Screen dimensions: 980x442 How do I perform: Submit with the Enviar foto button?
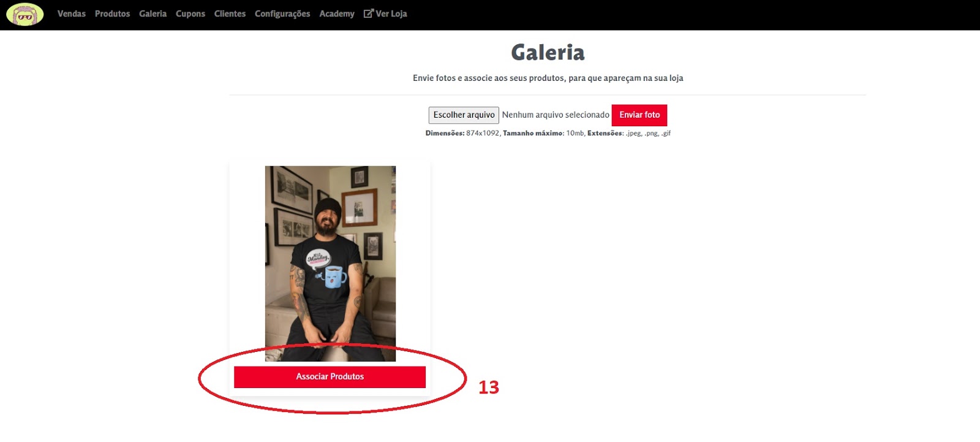pyautogui.click(x=639, y=115)
